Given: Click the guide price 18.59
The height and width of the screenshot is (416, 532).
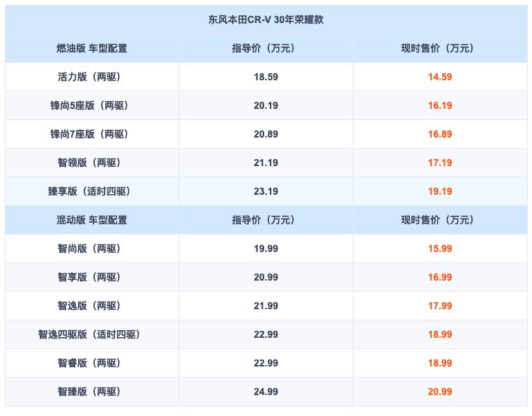Looking at the screenshot, I should 266,77.
